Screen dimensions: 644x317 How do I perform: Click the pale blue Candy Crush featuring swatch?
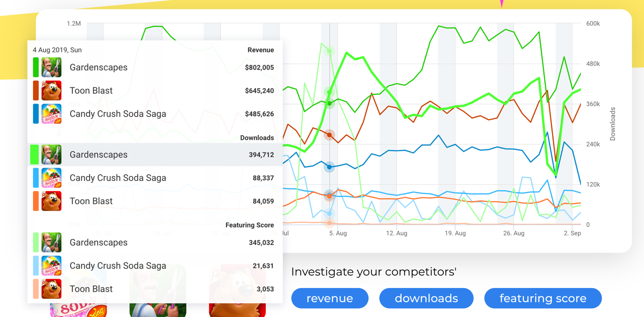point(36,266)
